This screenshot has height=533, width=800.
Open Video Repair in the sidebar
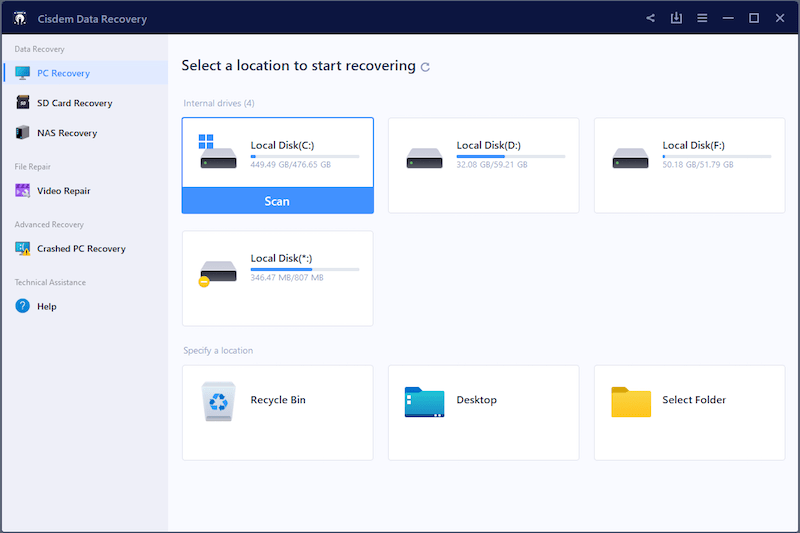tap(63, 191)
